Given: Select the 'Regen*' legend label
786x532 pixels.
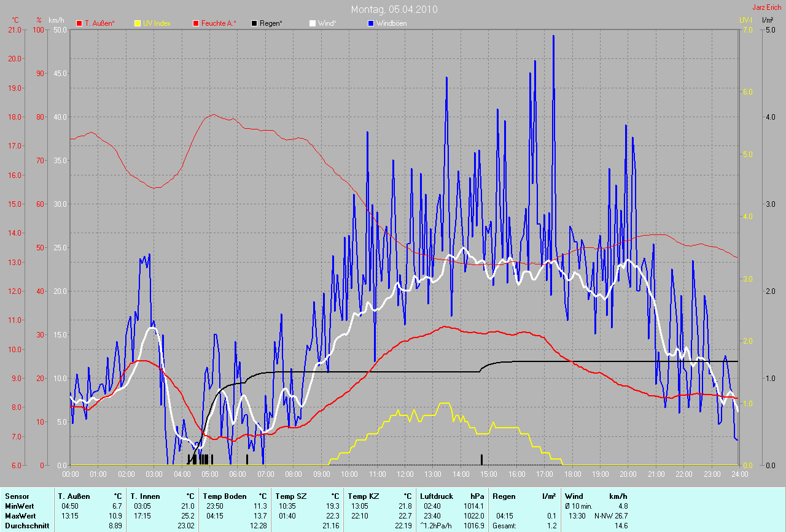Looking at the screenshot, I should (x=271, y=23).
